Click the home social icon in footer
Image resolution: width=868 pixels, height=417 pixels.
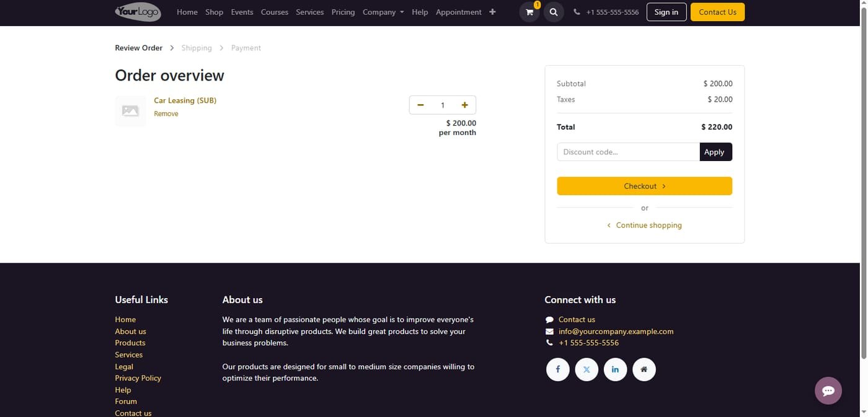(x=644, y=369)
